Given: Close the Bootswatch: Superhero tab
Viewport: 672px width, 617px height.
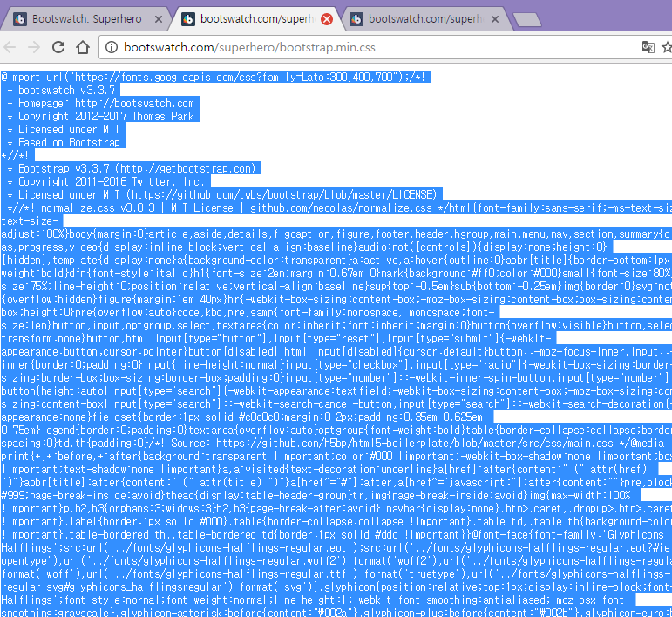Looking at the screenshot, I should 158,19.
